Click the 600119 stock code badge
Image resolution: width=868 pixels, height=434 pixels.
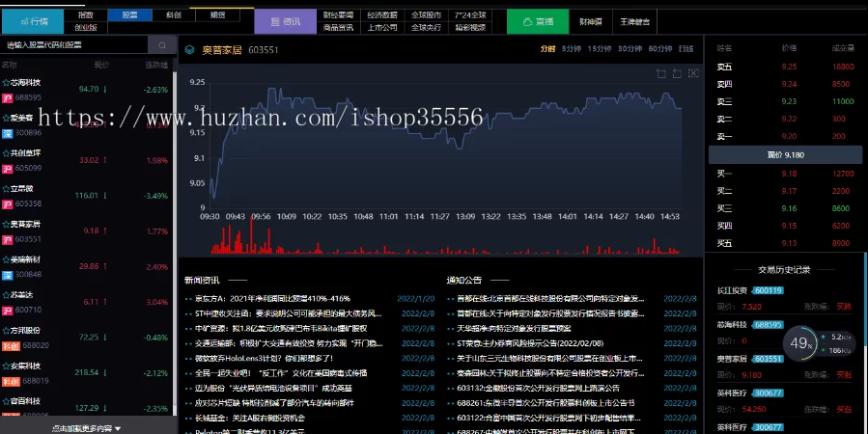[x=769, y=289]
